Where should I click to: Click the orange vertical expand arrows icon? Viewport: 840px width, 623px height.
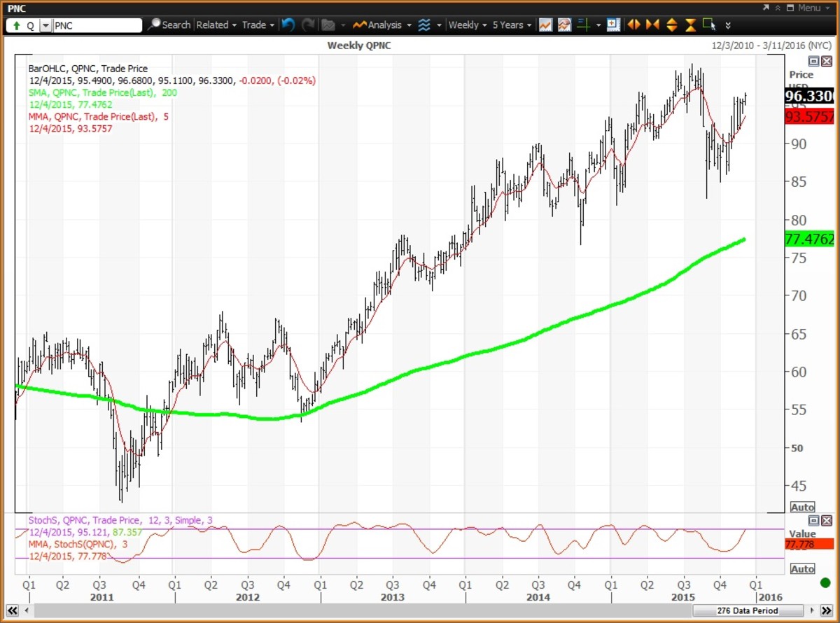click(671, 24)
